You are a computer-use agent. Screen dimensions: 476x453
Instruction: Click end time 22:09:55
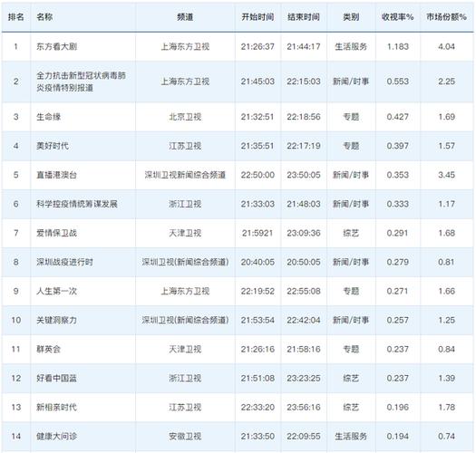(304, 437)
